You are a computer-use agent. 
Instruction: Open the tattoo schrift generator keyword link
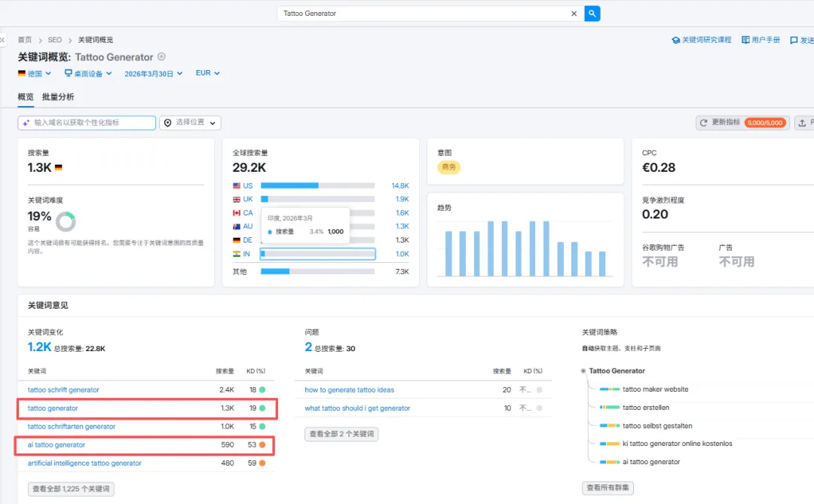63,389
